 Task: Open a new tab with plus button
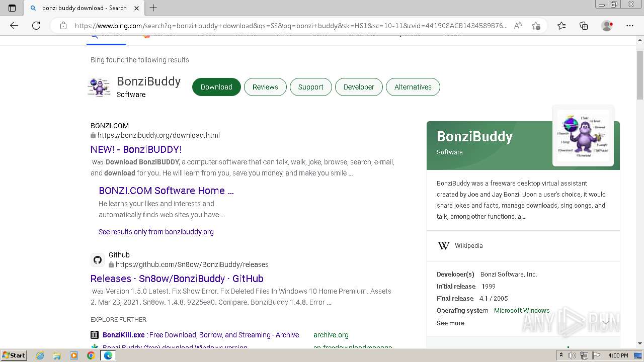(153, 8)
